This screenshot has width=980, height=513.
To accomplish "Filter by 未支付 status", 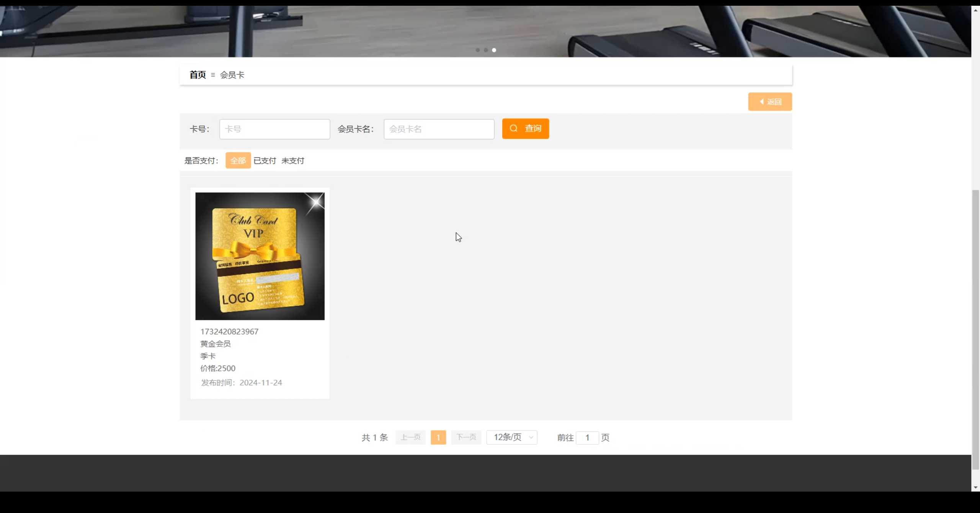I will (292, 160).
